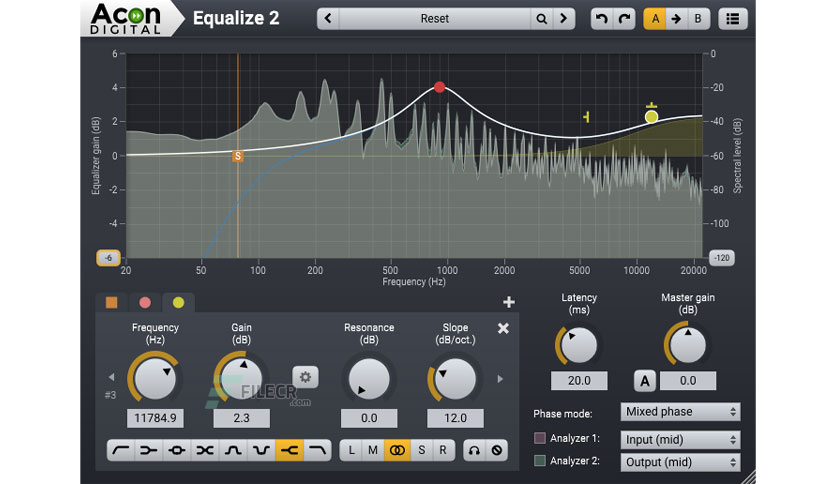Image resolution: width=836 pixels, height=484 pixels.
Task: Select the red circle band tab
Action: 144,303
